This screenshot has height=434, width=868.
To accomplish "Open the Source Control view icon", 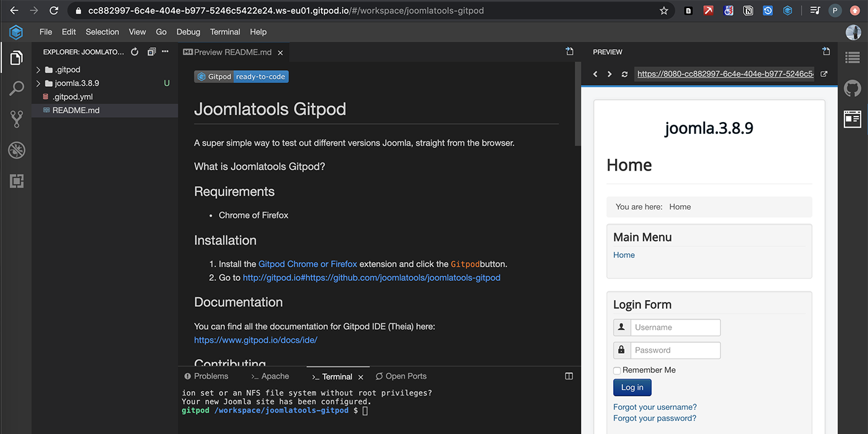I will pyautogui.click(x=17, y=119).
